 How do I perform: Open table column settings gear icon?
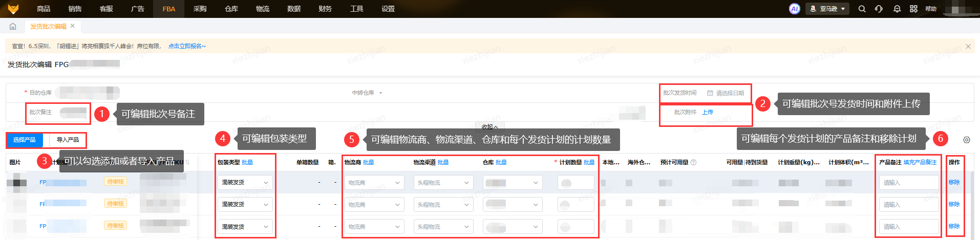[x=967, y=140]
